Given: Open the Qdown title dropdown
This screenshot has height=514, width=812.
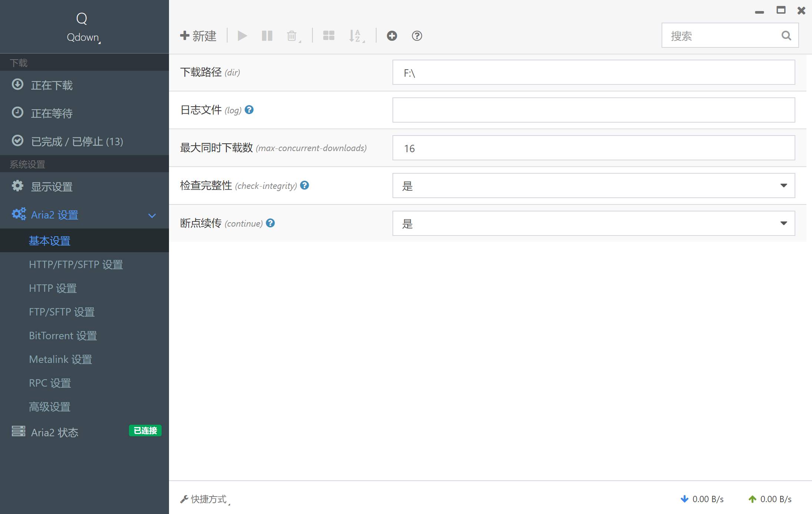Looking at the screenshot, I should [83, 37].
